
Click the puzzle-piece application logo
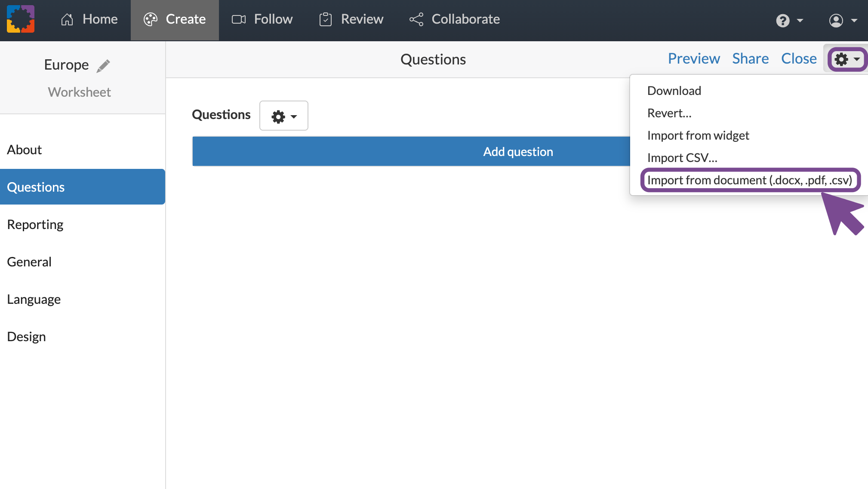20,19
